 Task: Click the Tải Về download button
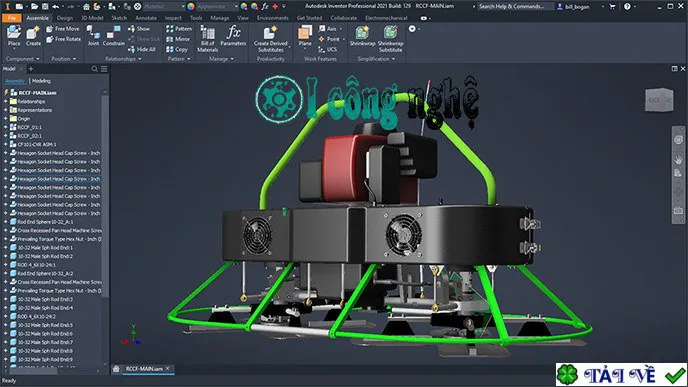click(x=621, y=375)
